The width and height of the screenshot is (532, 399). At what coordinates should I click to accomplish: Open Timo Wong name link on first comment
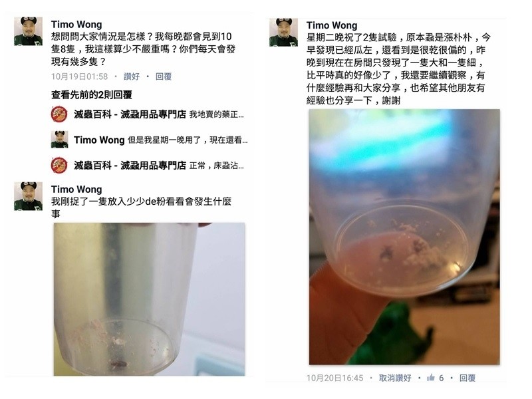[x=76, y=25]
